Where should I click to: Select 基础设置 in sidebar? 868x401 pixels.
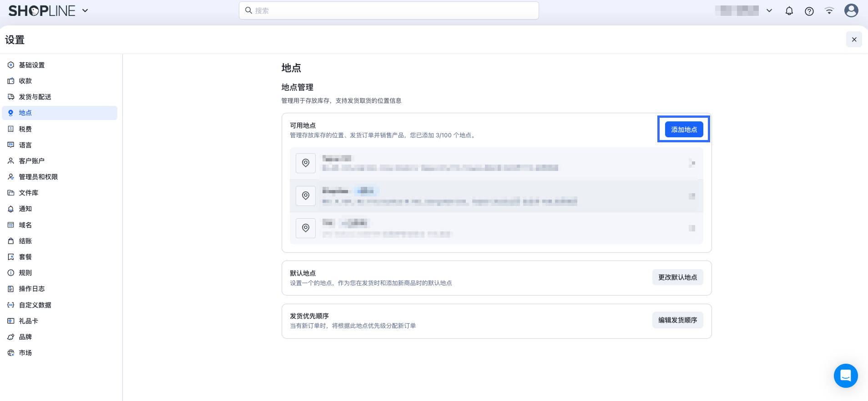click(60, 65)
